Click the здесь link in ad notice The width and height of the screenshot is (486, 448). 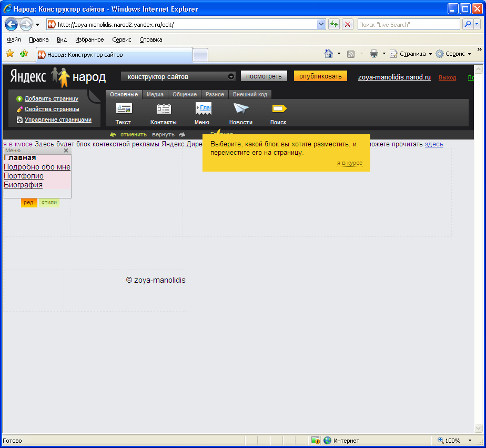[434, 144]
